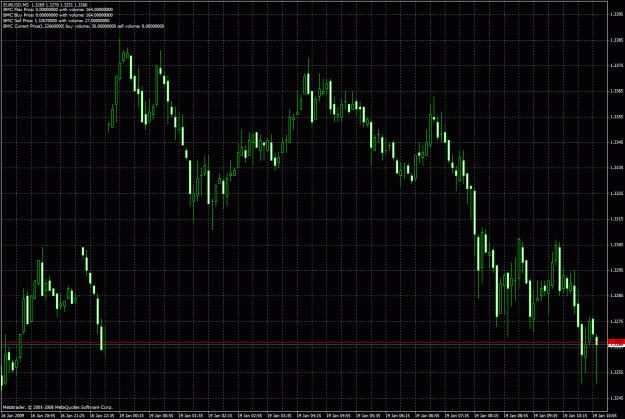Click the '19 Jan 04:15' time axis label
625x419 pixels.
coord(309,415)
